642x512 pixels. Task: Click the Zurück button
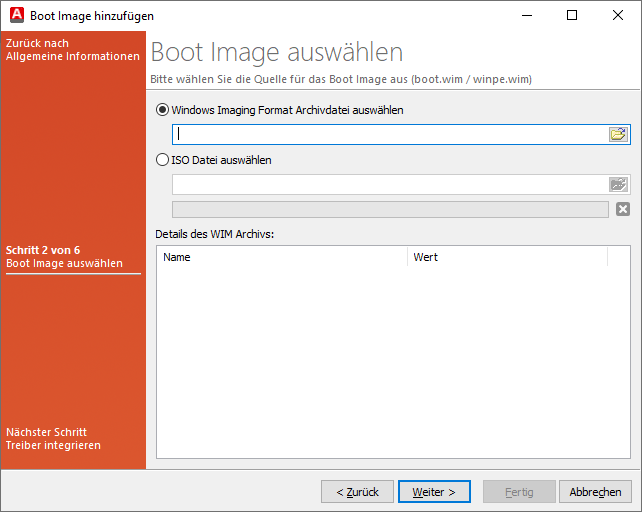point(357,492)
